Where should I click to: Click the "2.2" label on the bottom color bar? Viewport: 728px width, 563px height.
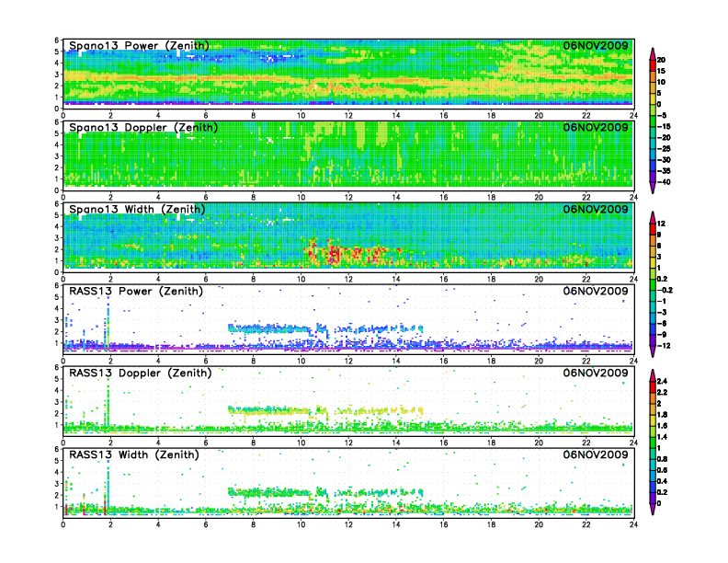click(x=663, y=393)
